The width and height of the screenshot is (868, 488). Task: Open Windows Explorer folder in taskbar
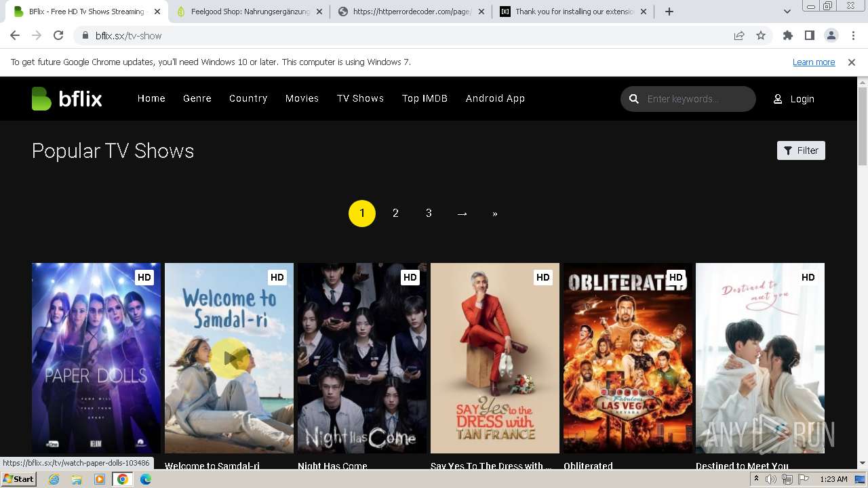[77, 479]
